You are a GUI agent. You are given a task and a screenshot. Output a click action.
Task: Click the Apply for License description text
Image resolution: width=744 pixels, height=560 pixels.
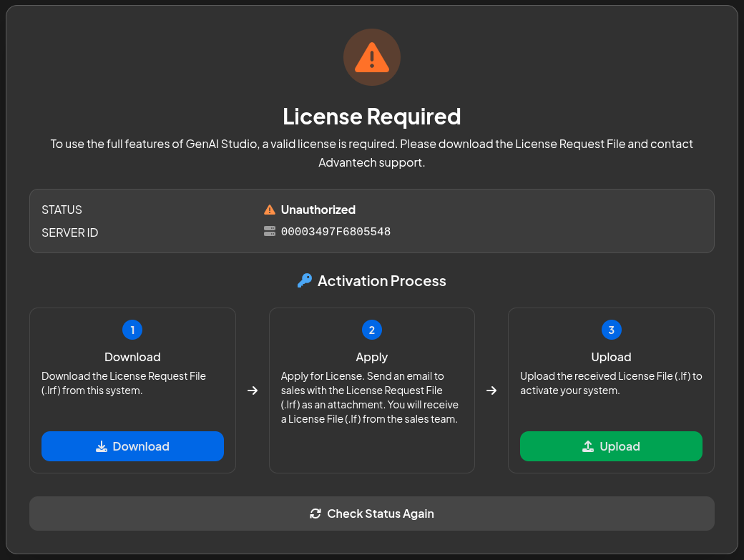(x=370, y=398)
